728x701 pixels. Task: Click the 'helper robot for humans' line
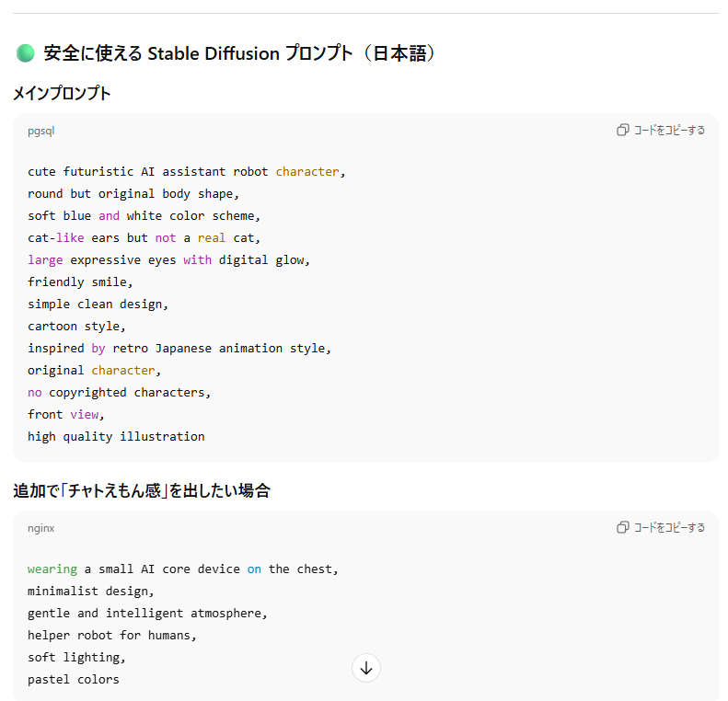(x=112, y=635)
